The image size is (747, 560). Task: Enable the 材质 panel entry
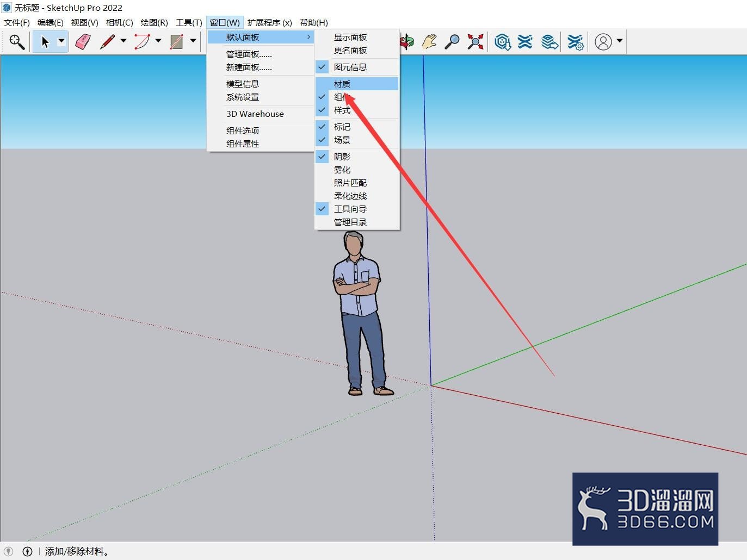click(357, 84)
